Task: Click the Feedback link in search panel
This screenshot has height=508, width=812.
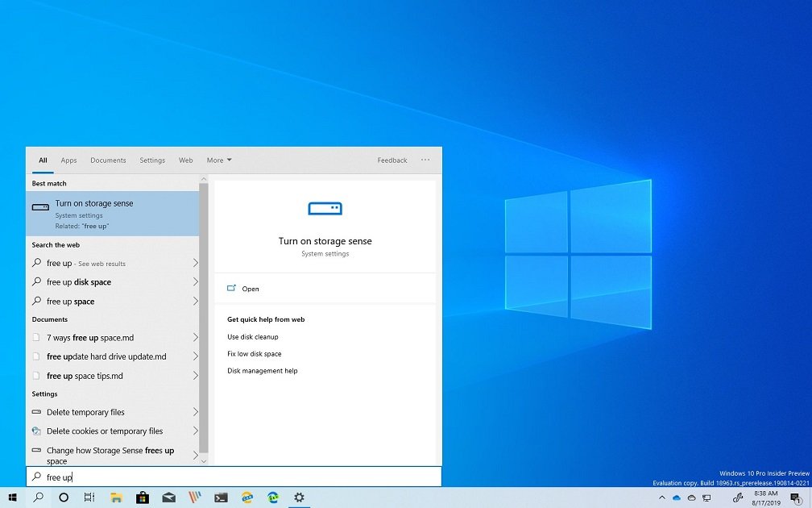Action: [x=391, y=160]
